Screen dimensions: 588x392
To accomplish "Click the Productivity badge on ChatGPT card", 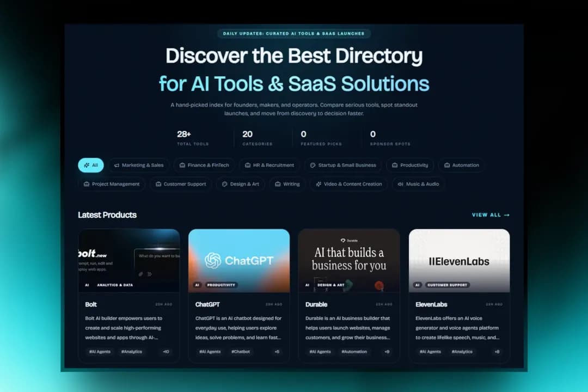I will pyautogui.click(x=221, y=285).
